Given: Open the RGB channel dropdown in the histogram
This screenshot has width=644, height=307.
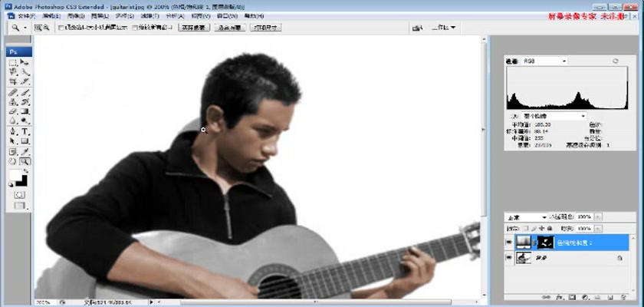Looking at the screenshot, I should click(544, 61).
